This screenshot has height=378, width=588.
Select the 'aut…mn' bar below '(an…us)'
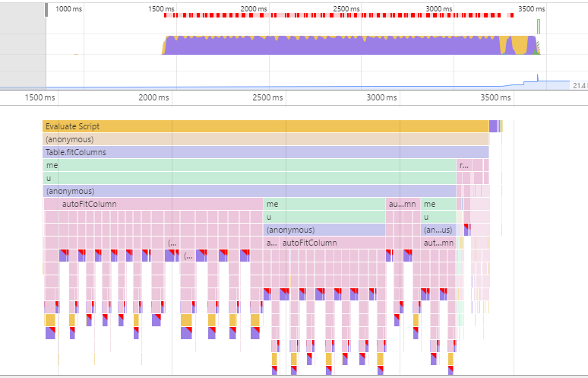(438, 243)
